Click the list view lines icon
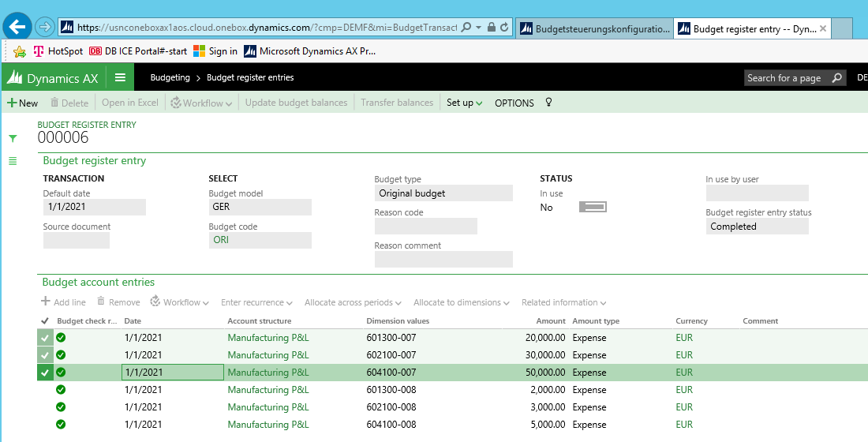The height and width of the screenshot is (442, 868). (x=13, y=161)
